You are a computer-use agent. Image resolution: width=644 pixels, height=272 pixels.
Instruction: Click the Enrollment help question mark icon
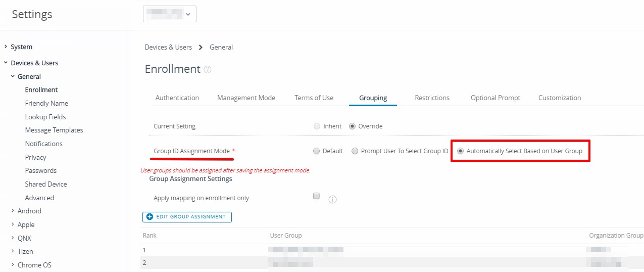[207, 70]
